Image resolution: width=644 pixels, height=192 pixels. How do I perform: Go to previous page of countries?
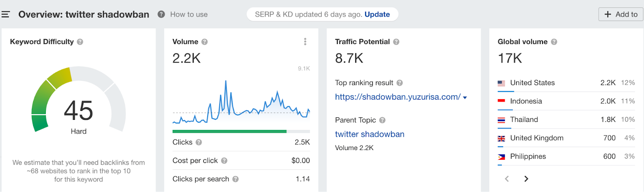[507, 179]
